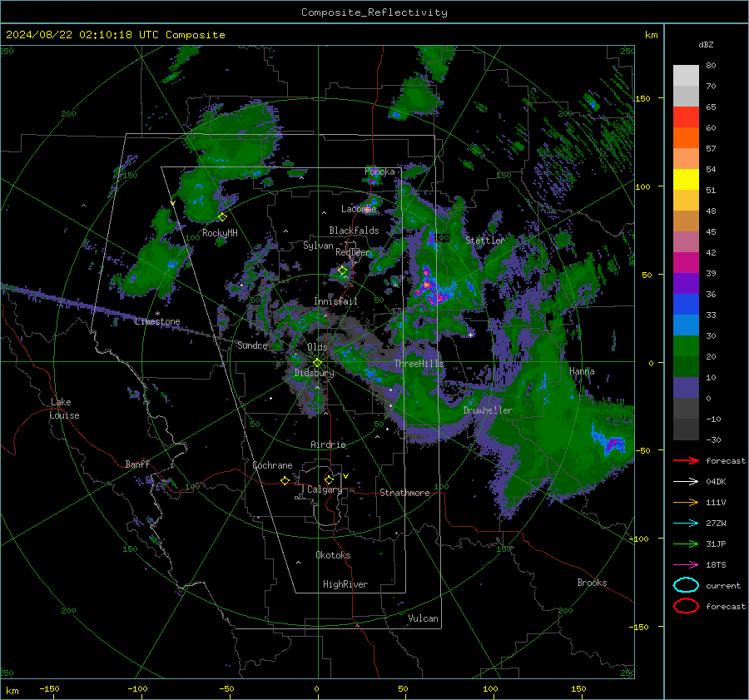Click the Brooks label
The image size is (749, 700).
[592, 583]
